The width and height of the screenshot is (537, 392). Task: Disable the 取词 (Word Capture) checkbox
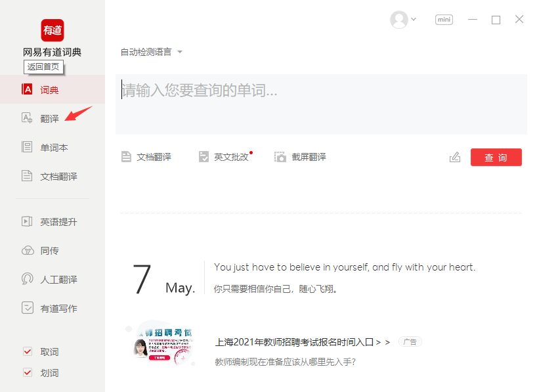click(x=28, y=352)
